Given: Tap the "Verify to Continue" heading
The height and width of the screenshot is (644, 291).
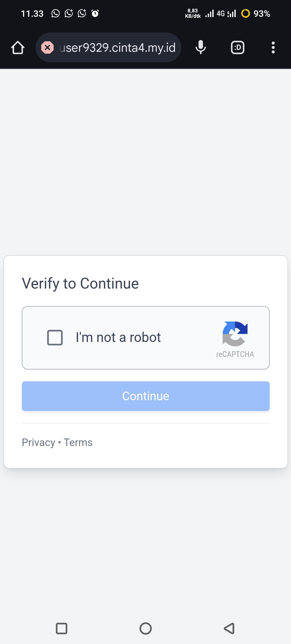Looking at the screenshot, I should click(80, 283).
